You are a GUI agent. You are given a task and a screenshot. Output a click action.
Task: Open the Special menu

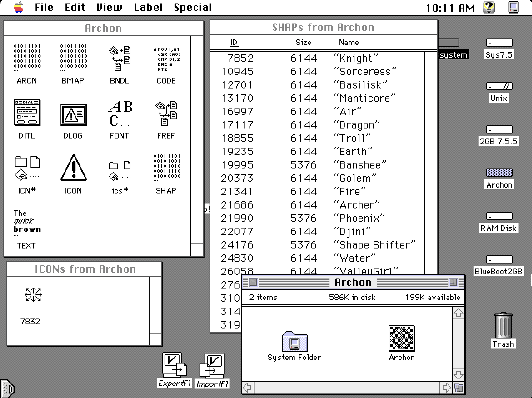(x=193, y=7)
